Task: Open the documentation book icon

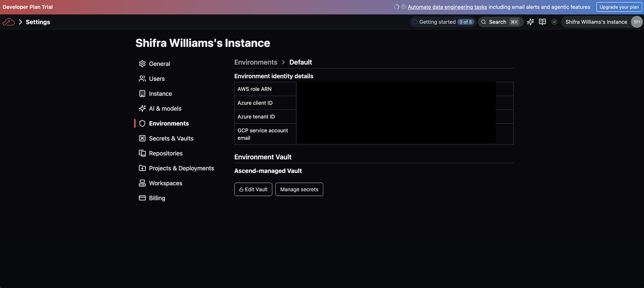Action: point(542,22)
